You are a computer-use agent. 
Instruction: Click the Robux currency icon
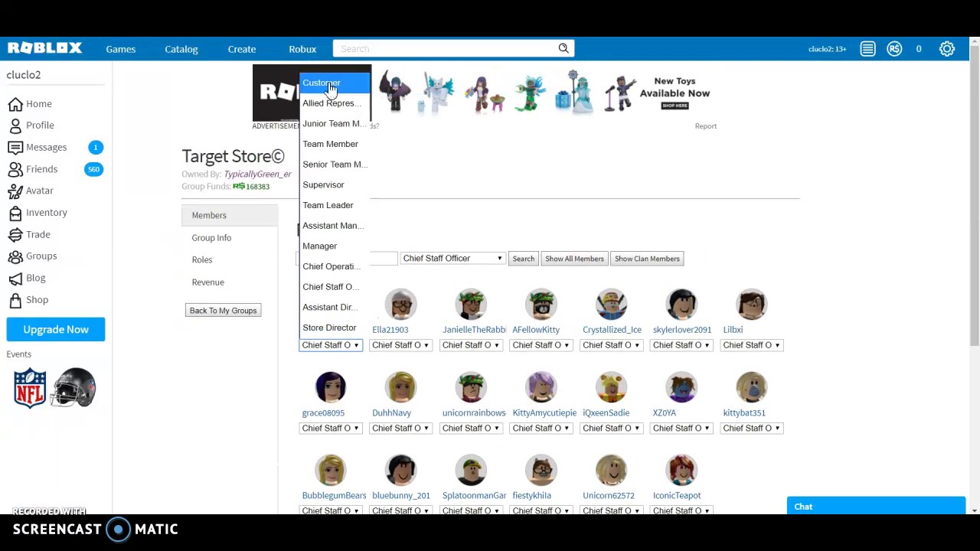pos(894,49)
